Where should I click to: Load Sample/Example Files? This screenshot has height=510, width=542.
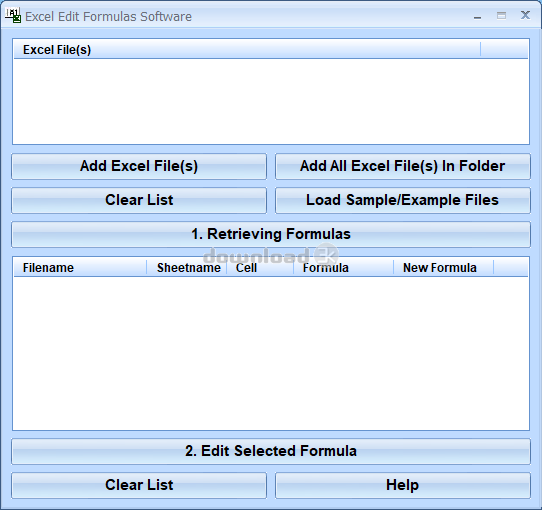[403, 200]
